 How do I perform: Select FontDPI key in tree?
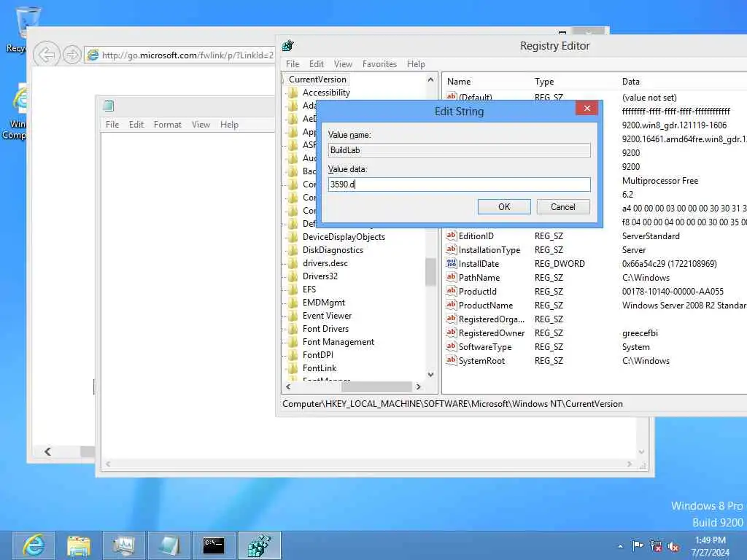pyautogui.click(x=318, y=355)
